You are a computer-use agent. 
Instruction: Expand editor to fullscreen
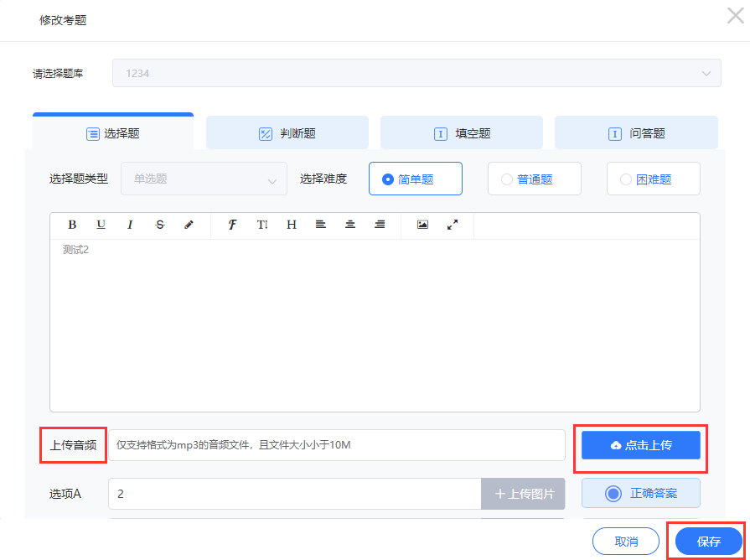click(x=453, y=225)
